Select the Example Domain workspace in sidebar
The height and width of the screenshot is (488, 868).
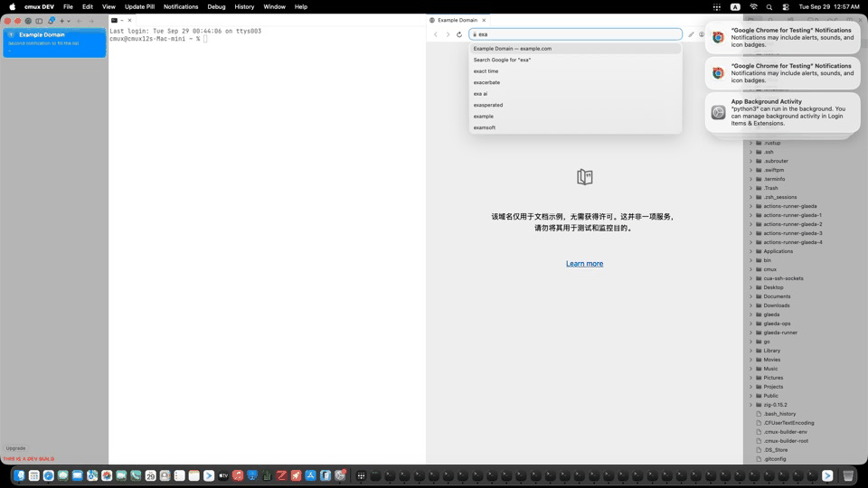click(x=54, y=42)
